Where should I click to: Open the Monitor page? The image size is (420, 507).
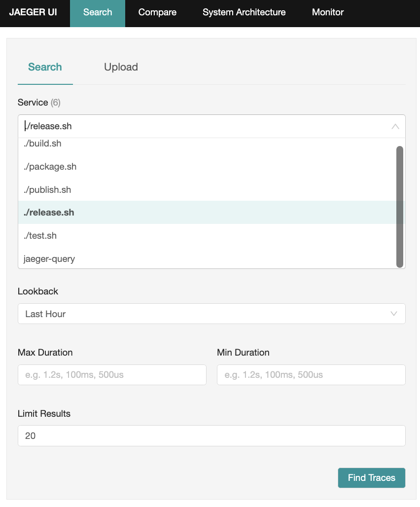coord(328,12)
